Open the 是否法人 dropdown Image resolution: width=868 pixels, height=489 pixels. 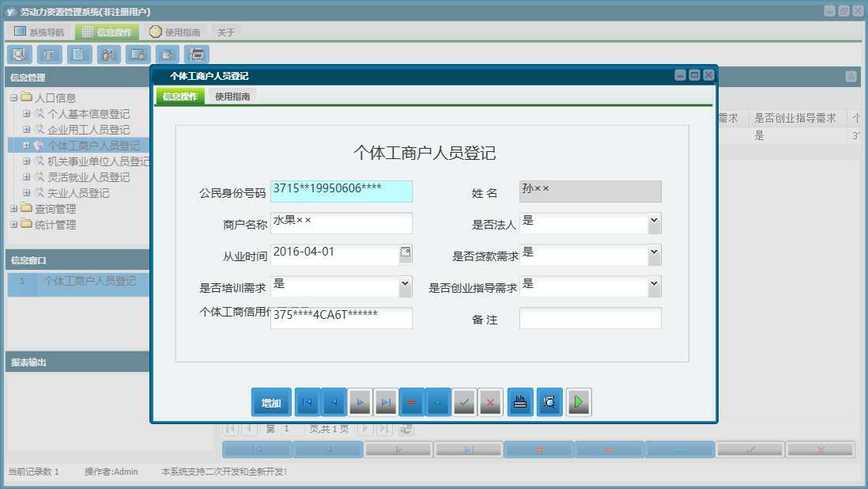click(x=654, y=222)
